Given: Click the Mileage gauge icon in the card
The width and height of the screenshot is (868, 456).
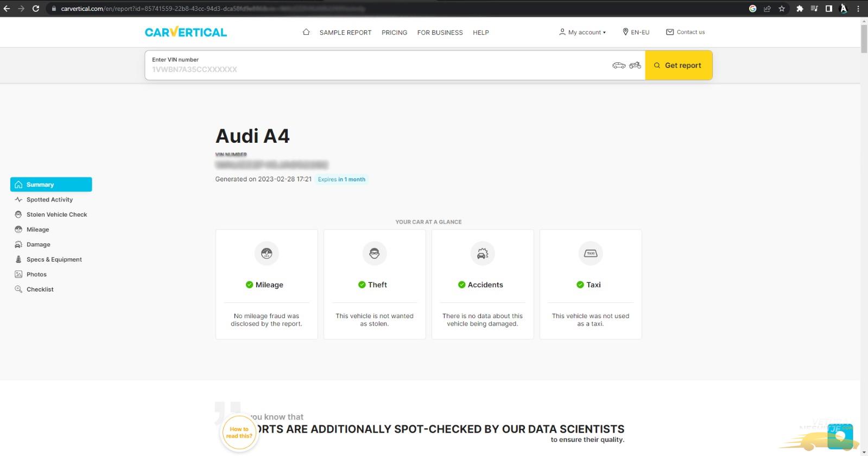Looking at the screenshot, I should tap(267, 253).
